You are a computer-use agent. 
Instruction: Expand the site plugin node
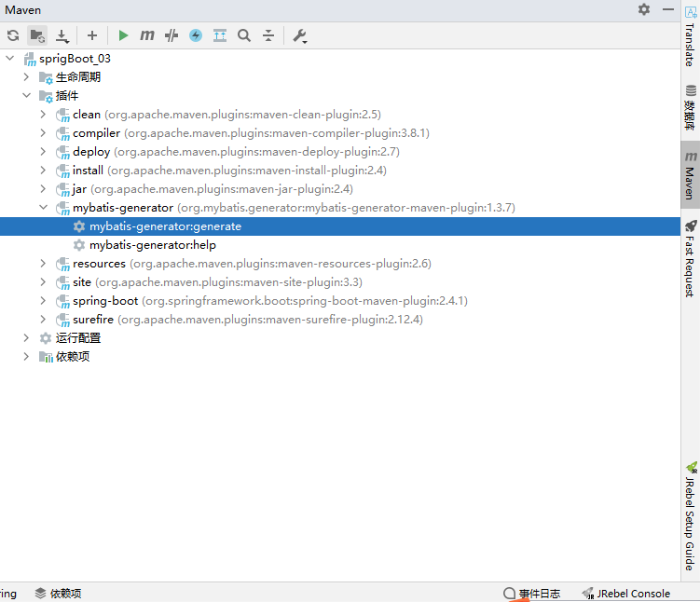tap(43, 282)
